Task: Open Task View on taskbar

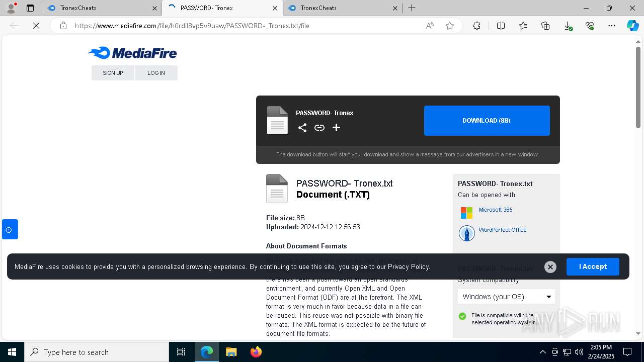Action: coord(181,352)
